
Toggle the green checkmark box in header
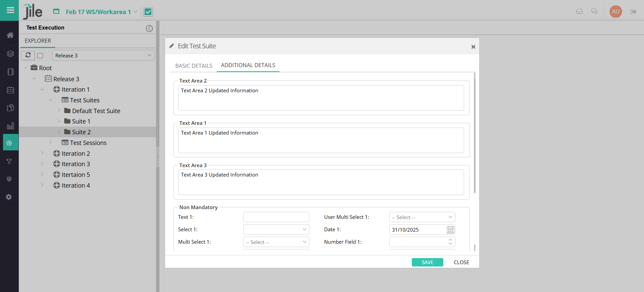coord(148,12)
